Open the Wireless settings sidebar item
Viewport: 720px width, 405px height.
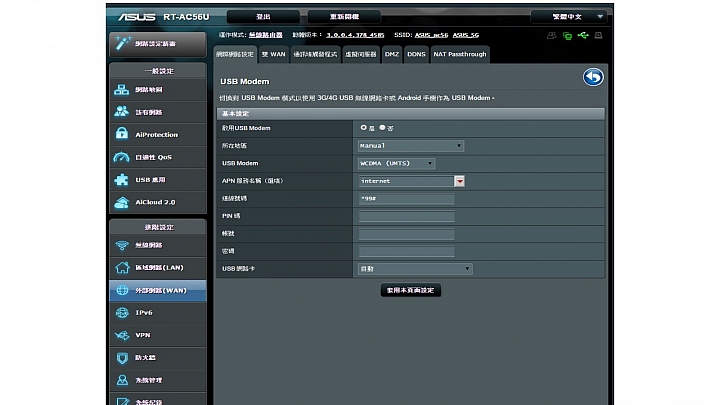point(158,245)
